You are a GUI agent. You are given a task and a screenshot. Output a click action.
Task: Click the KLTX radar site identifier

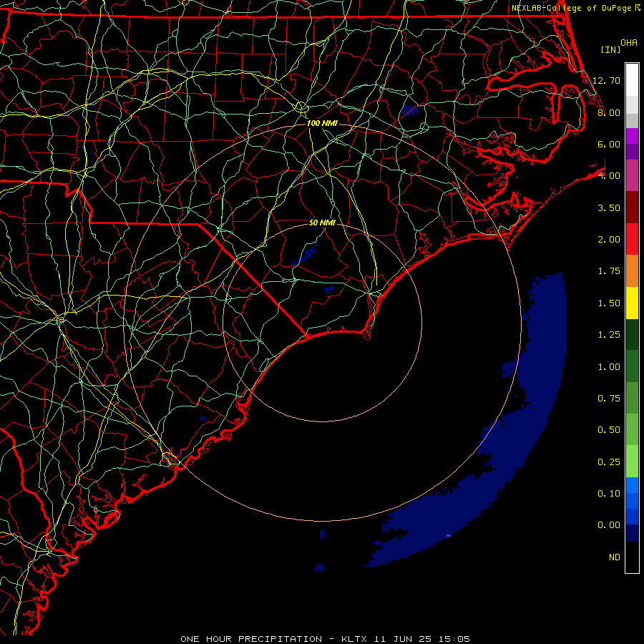[x=354, y=639]
